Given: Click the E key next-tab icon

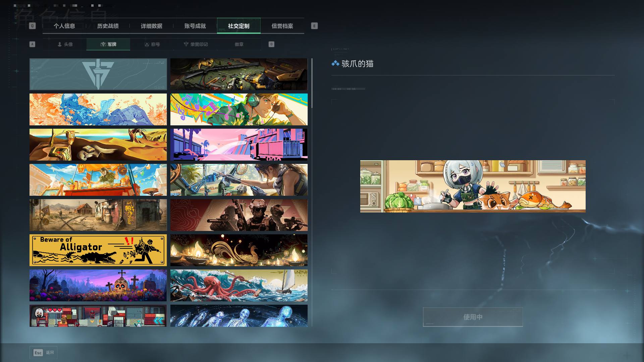Looking at the screenshot, I should pos(314,26).
